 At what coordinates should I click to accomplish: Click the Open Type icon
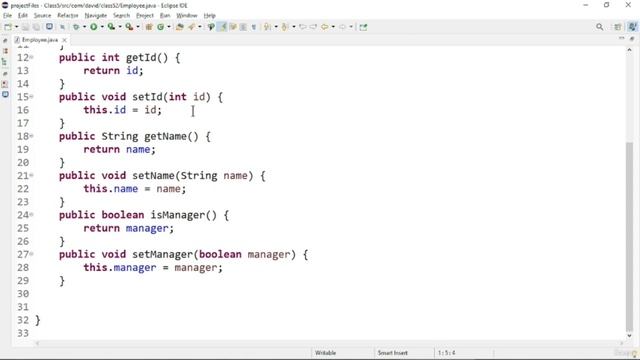pos(180,27)
